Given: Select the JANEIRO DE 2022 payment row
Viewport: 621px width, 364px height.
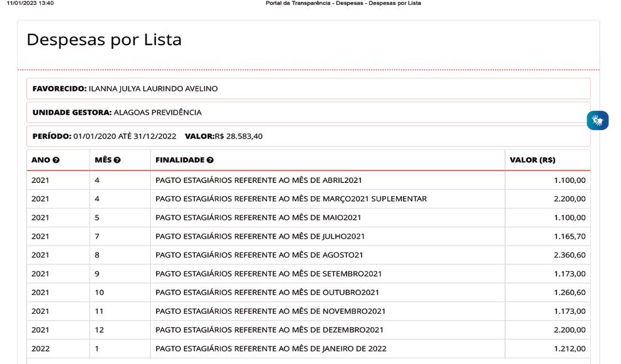Looking at the screenshot, I should [x=308, y=348].
